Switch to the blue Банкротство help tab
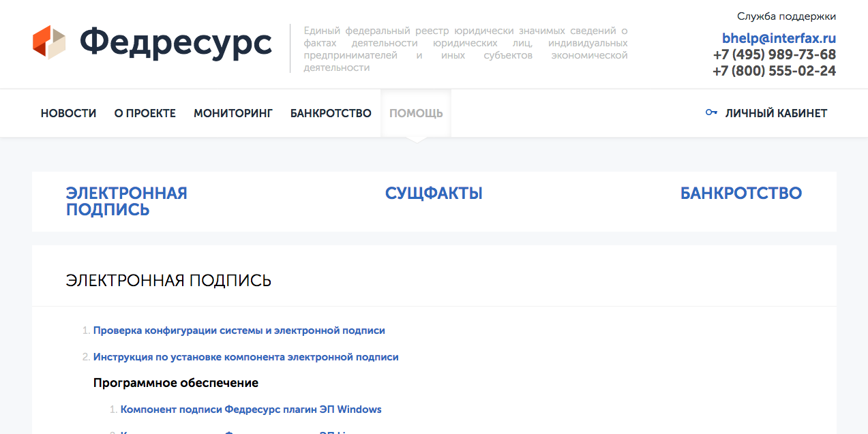The image size is (868, 434). [741, 193]
